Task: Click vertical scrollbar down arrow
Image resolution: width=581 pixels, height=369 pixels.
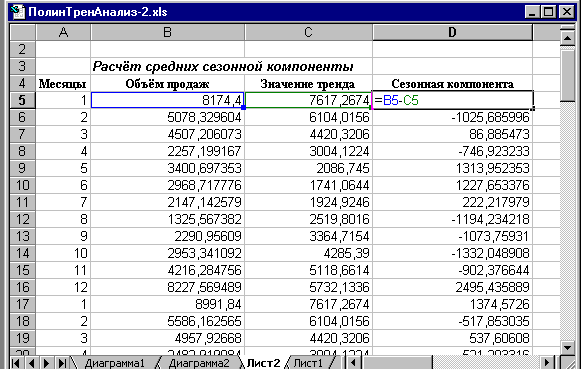Action: pos(567,348)
